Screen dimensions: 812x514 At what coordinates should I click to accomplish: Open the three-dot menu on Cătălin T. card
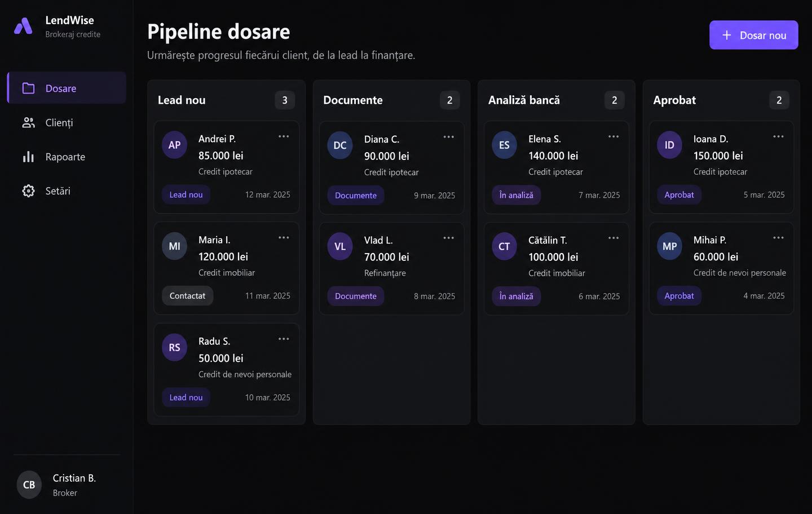614,238
